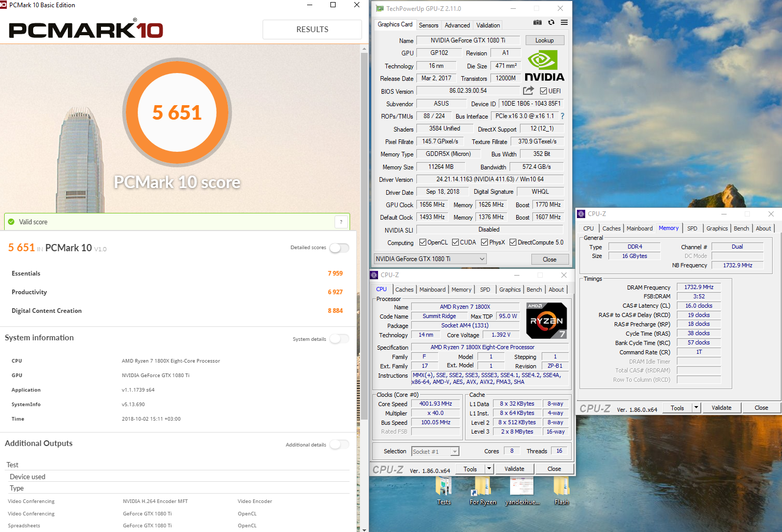
Task: Click the question mark button on the Valid score bar
Action: (x=341, y=222)
